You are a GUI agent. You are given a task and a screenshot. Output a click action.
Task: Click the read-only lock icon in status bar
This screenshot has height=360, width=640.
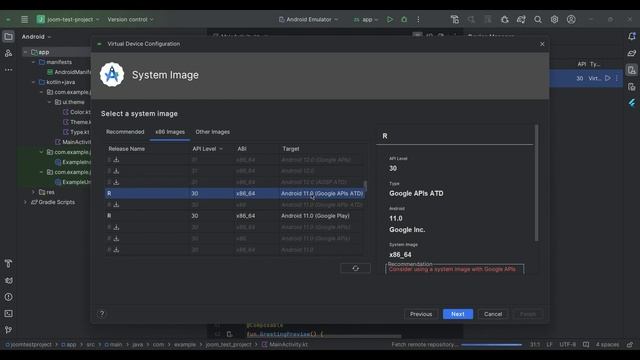pyautogui.click(x=630, y=344)
